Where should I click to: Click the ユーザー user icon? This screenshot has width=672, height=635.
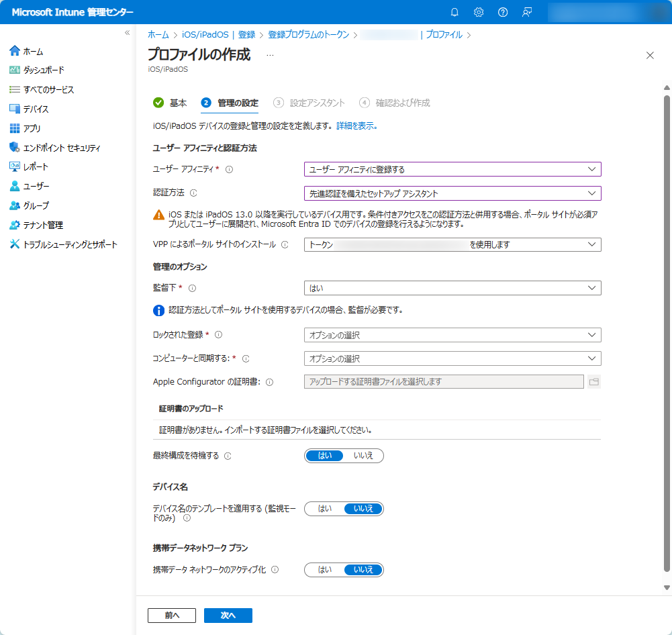(15, 186)
